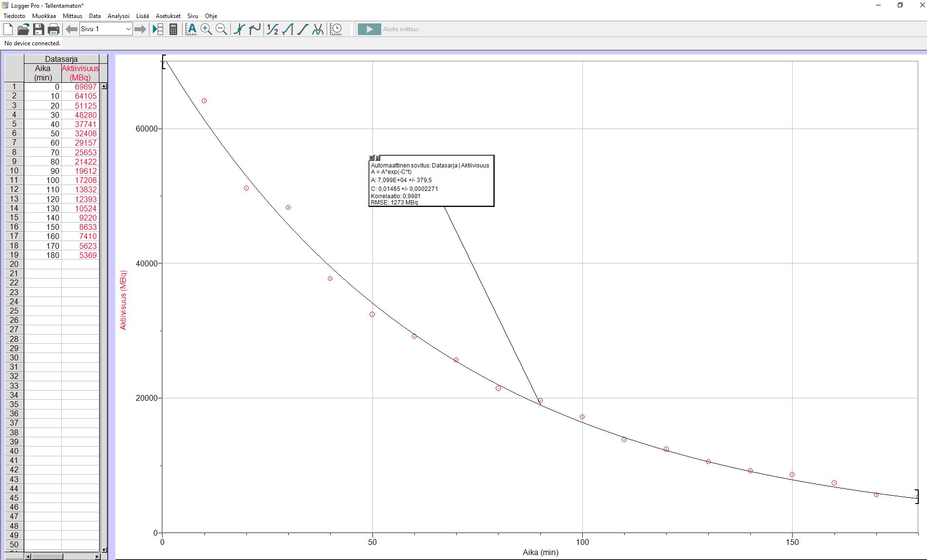Open the Statistics (1/2) tool

pyautogui.click(x=272, y=29)
